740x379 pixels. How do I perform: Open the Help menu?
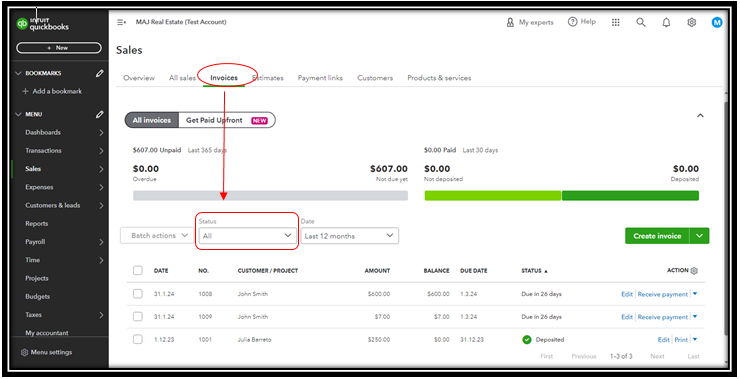[582, 22]
